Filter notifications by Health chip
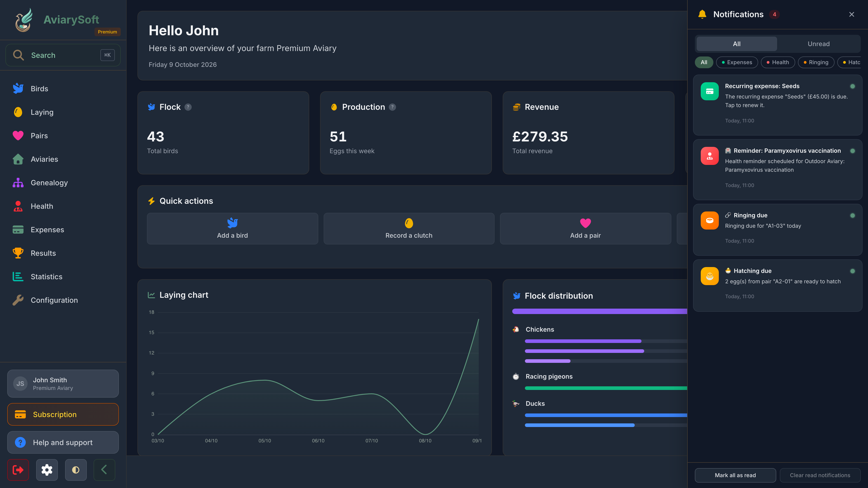 tap(778, 62)
